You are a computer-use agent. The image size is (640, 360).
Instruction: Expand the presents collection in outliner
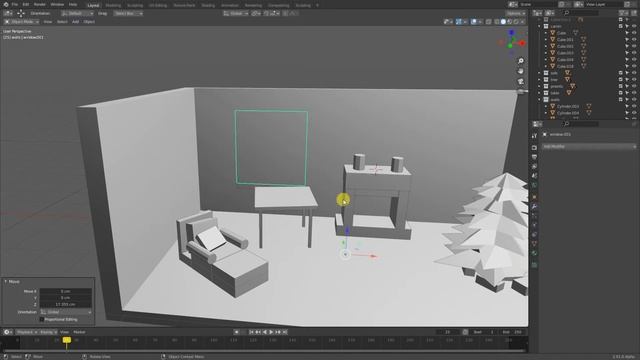(539, 86)
